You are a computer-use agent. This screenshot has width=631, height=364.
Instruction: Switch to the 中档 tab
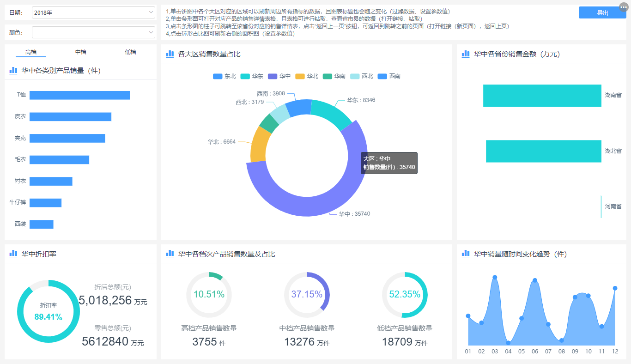tap(81, 52)
